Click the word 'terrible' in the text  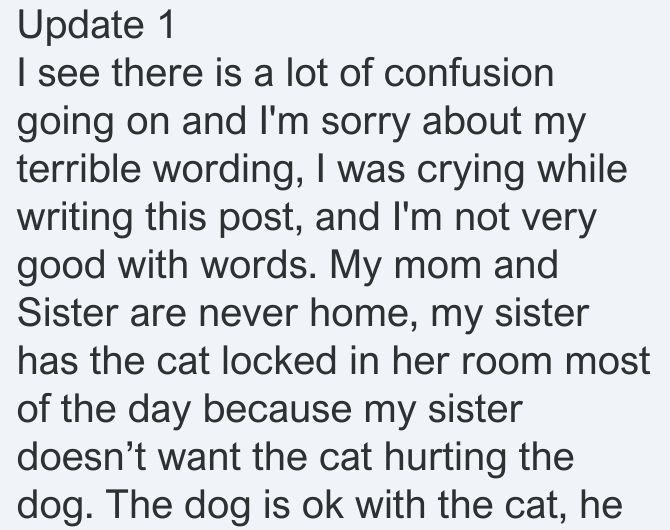[79, 168]
